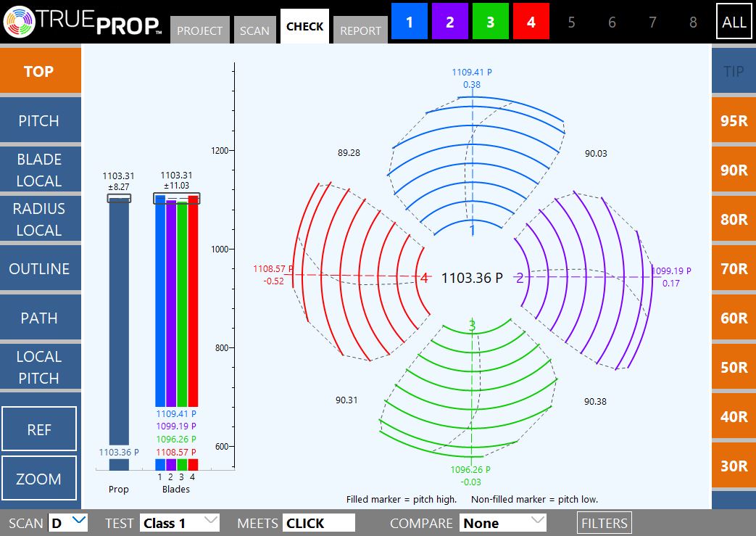Click the TrueProp logo icon
Viewport: 756px width, 536px height.
19,22
